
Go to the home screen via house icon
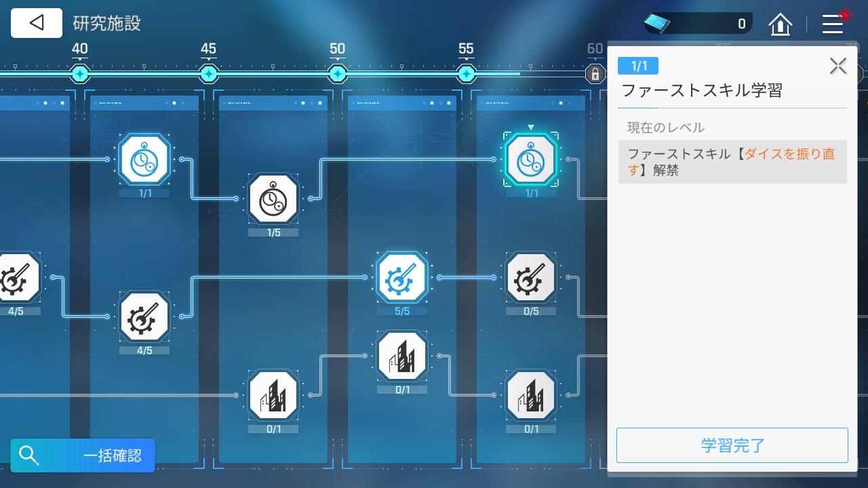pos(781,25)
